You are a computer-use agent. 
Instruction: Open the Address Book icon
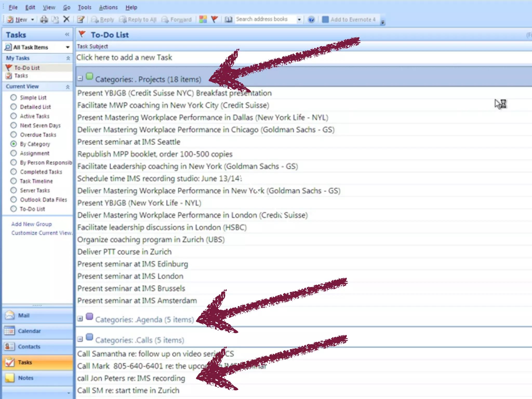(x=228, y=19)
